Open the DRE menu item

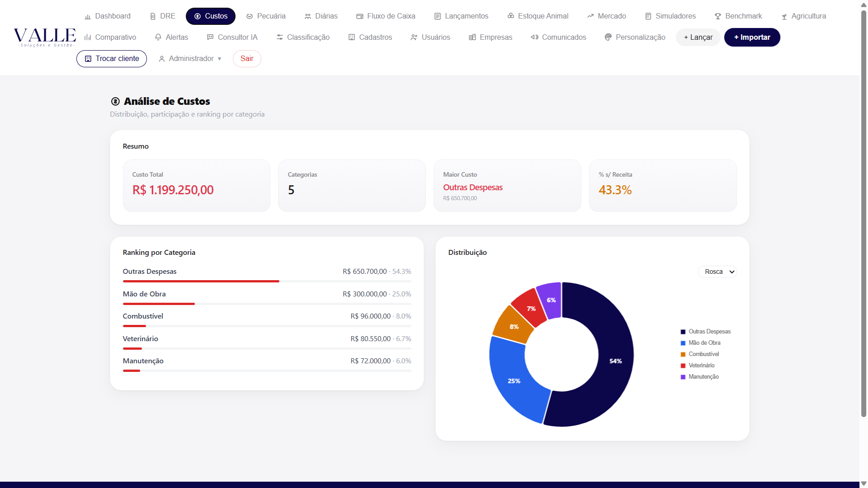click(162, 16)
